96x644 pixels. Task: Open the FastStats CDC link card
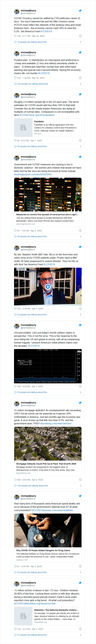[x=48, y=128]
